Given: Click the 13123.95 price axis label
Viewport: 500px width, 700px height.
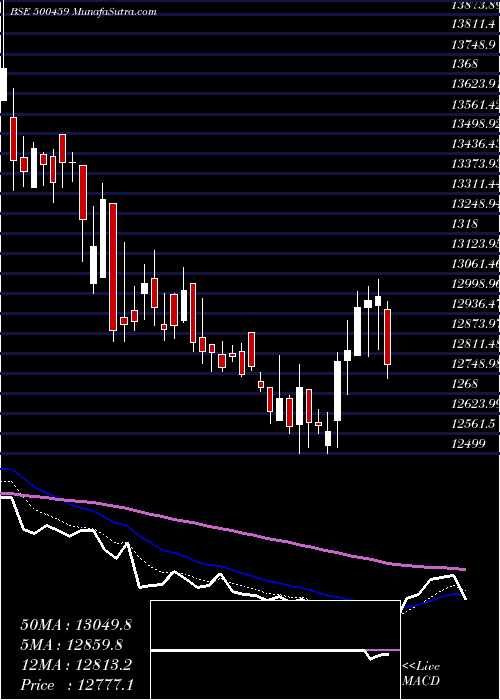Looking at the screenshot, I should pyautogui.click(x=475, y=243).
